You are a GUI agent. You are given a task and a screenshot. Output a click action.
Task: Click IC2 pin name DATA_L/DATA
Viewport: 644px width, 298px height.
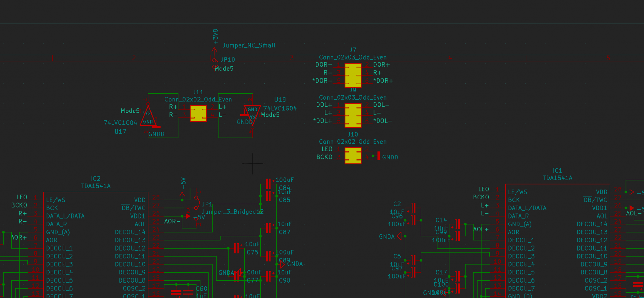pyautogui.click(x=65, y=216)
